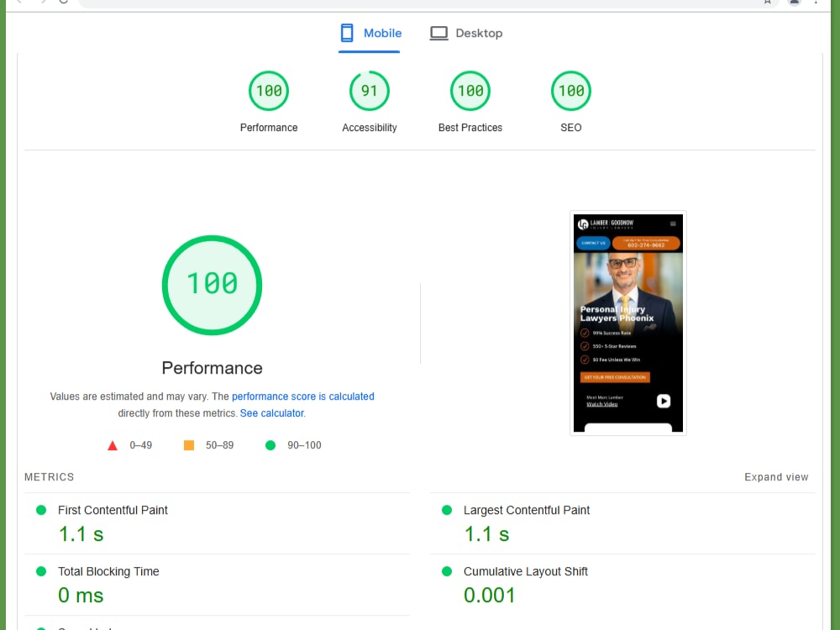This screenshot has width=840, height=630.
Task: Click the METRICS section heading
Action: [50, 477]
